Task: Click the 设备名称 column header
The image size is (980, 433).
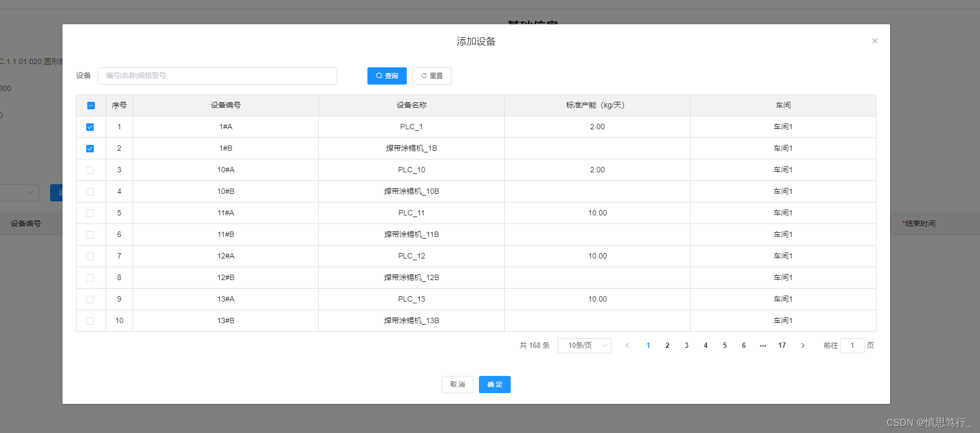Action: tap(412, 106)
